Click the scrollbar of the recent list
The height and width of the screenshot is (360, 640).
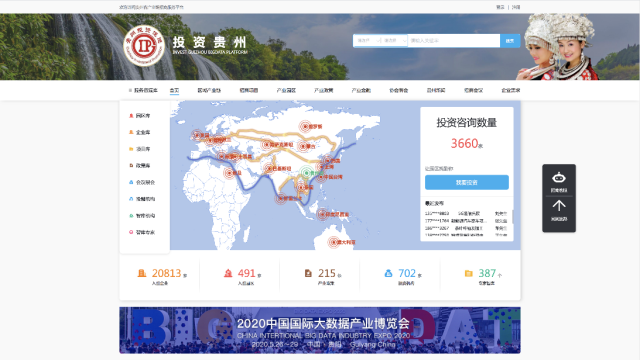click(512, 217)
